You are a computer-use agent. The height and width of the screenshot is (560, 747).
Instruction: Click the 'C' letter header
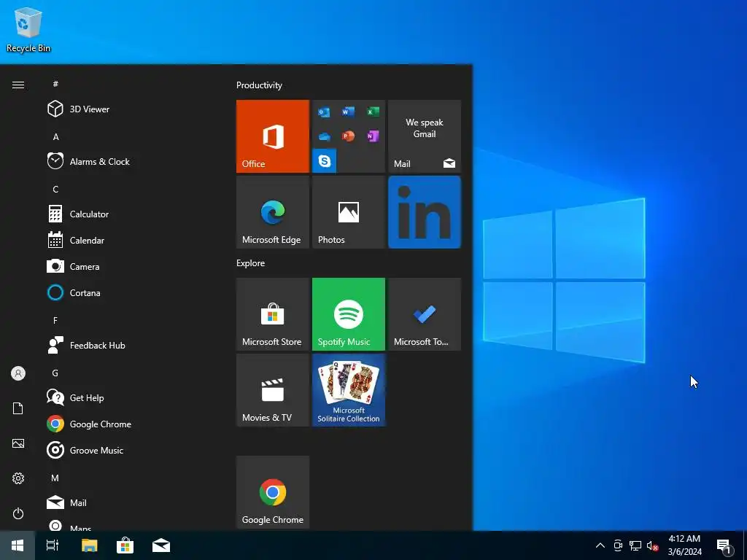coord(55,189)
